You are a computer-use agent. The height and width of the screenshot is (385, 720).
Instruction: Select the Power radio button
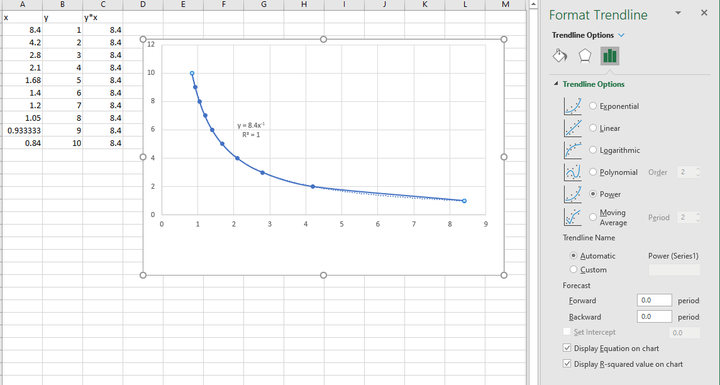tap(593, 194)
